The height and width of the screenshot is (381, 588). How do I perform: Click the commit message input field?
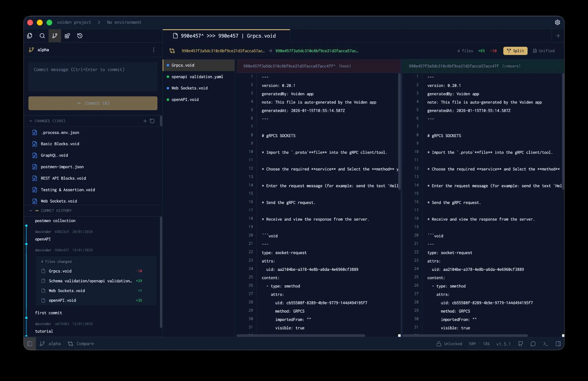pos(93,77)
